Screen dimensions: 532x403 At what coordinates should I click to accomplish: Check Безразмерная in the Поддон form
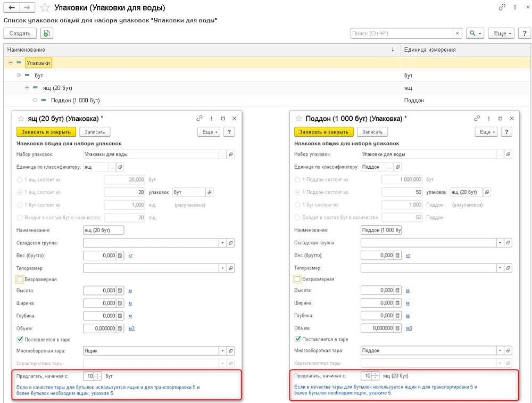click(297, 279)
